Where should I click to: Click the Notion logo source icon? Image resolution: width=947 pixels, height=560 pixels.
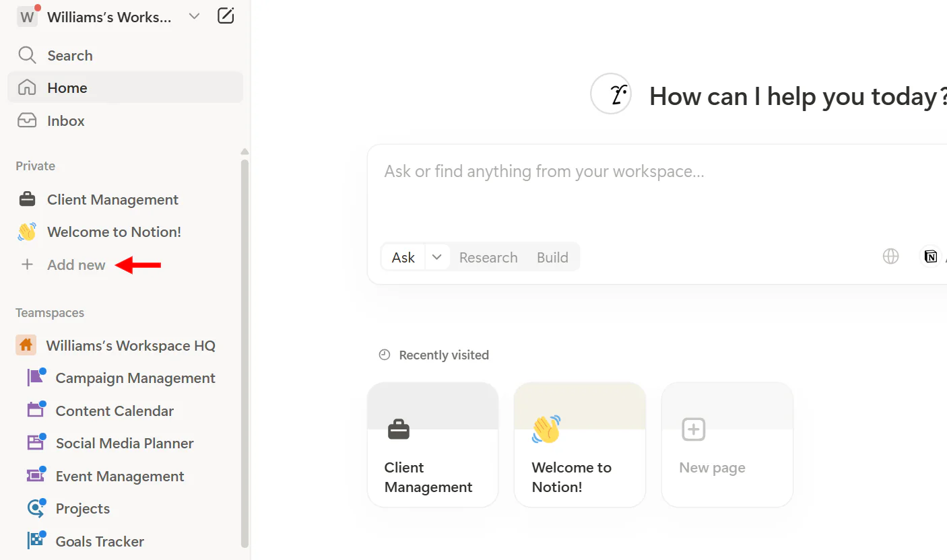click(x=930, y=256)
